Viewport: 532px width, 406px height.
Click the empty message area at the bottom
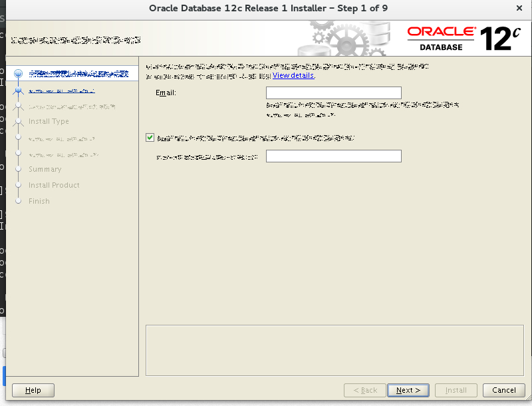pyautogui.click(x=334, y=350)
